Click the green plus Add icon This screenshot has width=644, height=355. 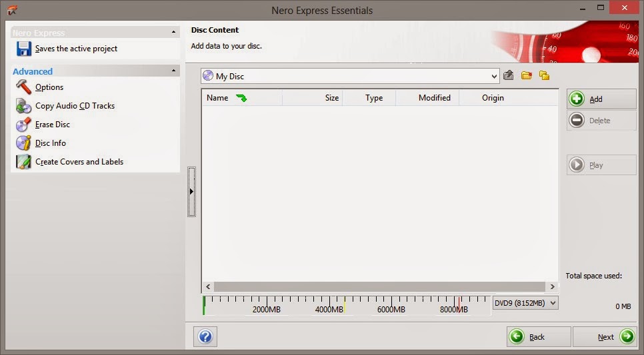pos(577,99)
